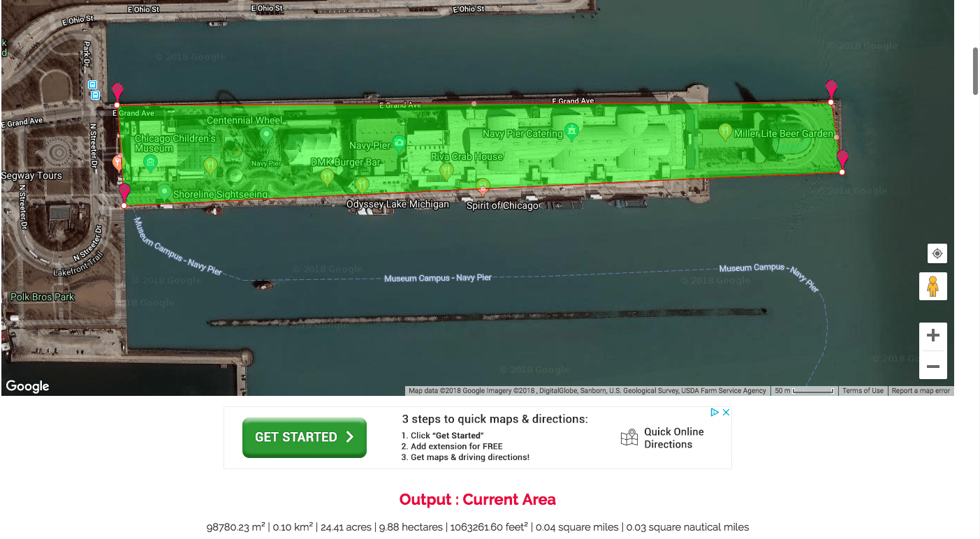Click the Miller Lite Beer Garden restaurant icon

[x=725, y=131]
